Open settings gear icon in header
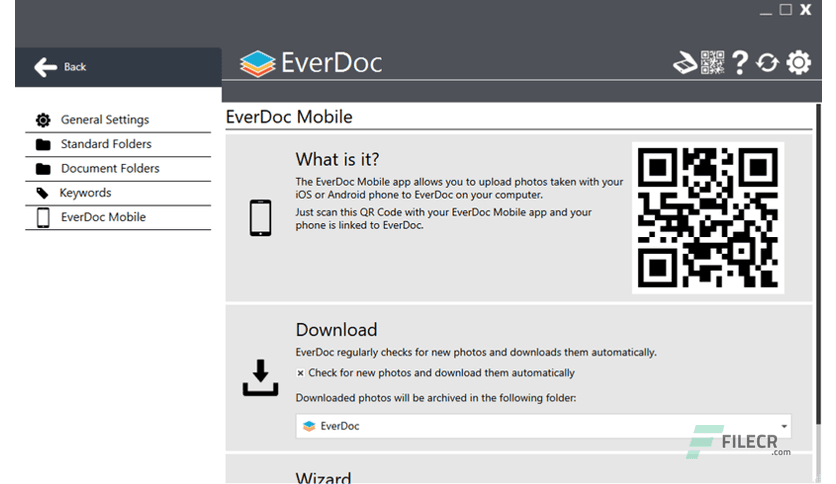Image resolution: width=836 pixels, height=484 pixels. 799,63
